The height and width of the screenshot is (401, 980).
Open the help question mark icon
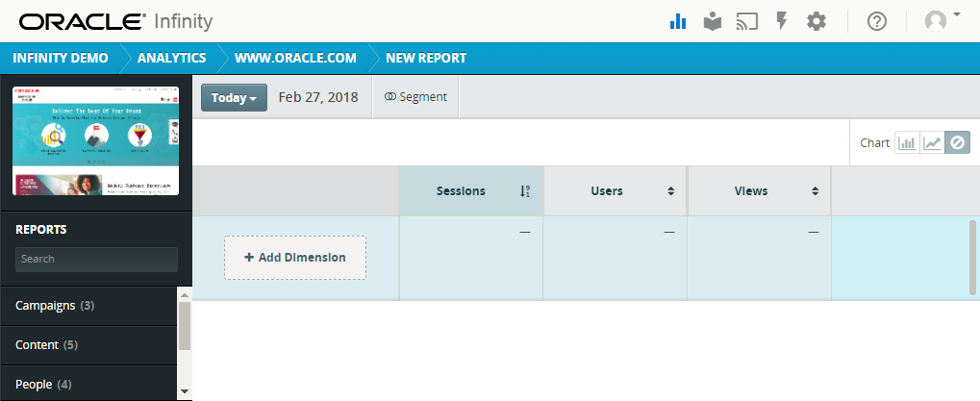tap(877, 22)
